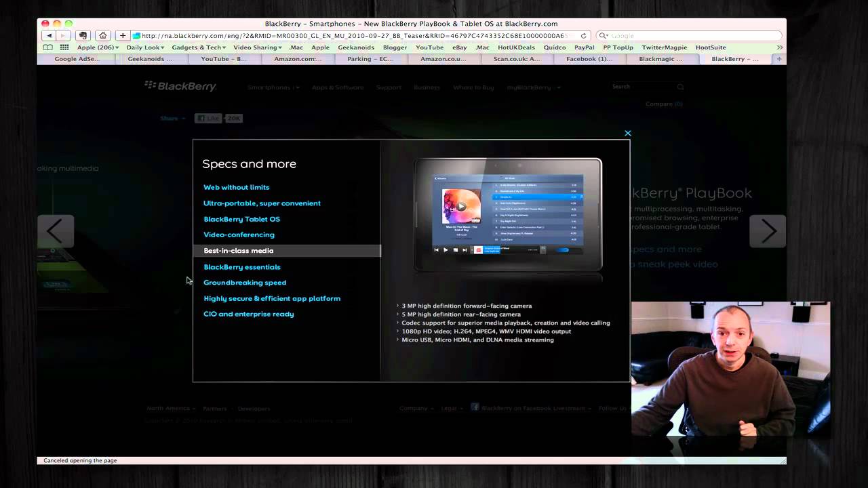868x488 pixels.
Task: Click the Google search magnifier icon
Action: (x=602, y=35)
